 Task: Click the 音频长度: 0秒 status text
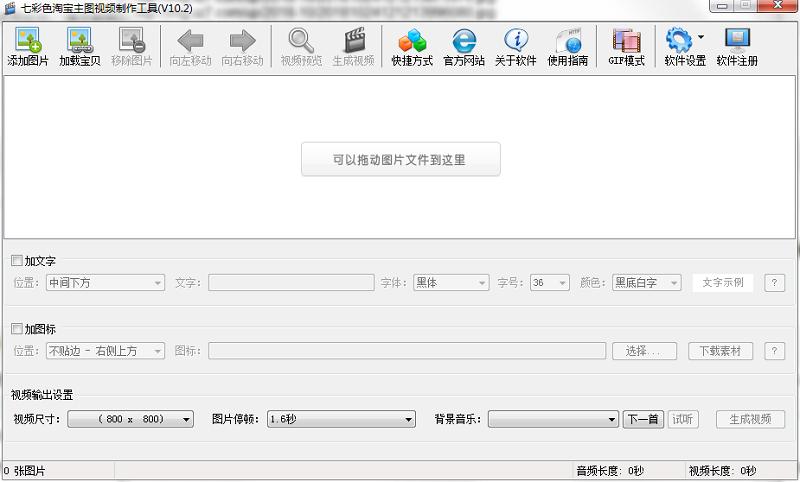coord(610,471)
